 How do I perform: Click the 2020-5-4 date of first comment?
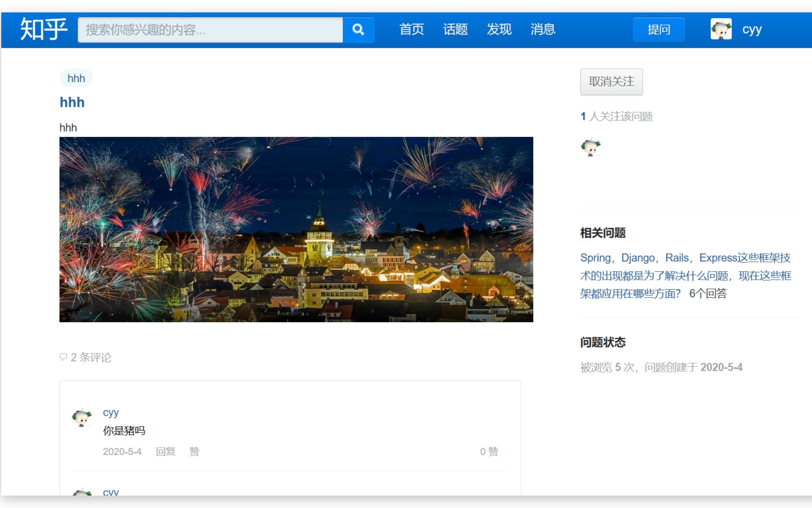pyautogui.click(x=122, y=452)
